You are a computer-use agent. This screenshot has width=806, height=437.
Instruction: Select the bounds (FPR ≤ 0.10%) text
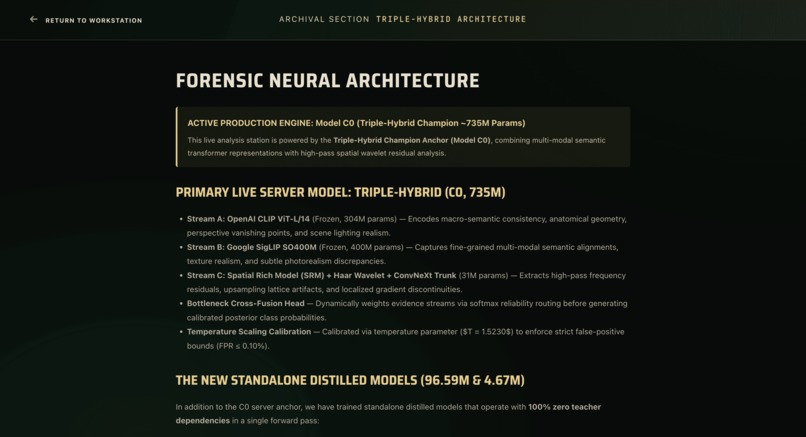(228, 346)
